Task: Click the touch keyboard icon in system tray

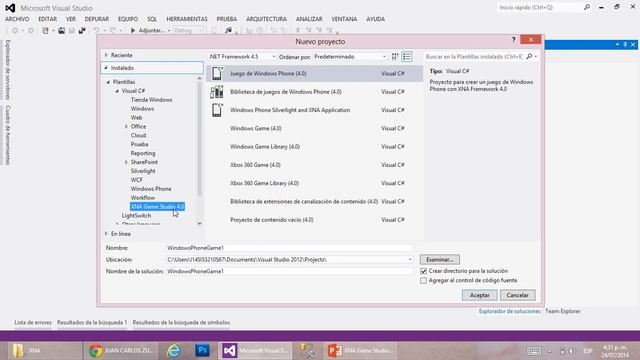Action: click(x=534, y=351)
